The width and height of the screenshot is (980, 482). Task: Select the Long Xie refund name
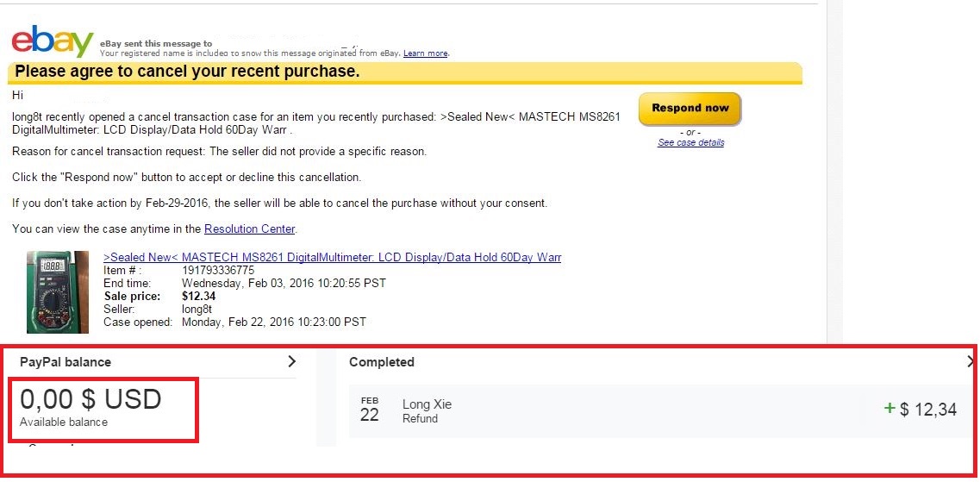tap(427, 404)
